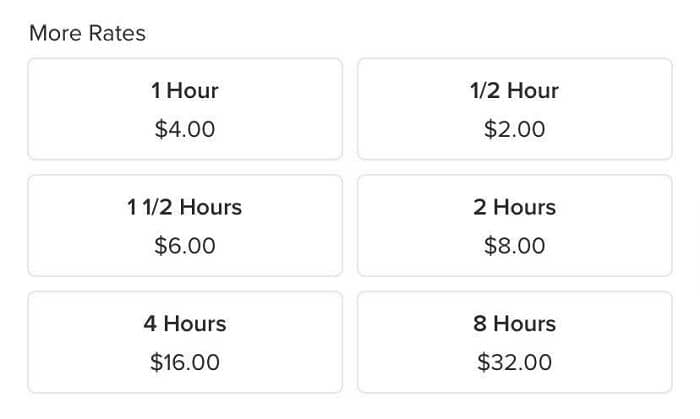
Task: Click the $16.00 price text
Action: (185, 362)
